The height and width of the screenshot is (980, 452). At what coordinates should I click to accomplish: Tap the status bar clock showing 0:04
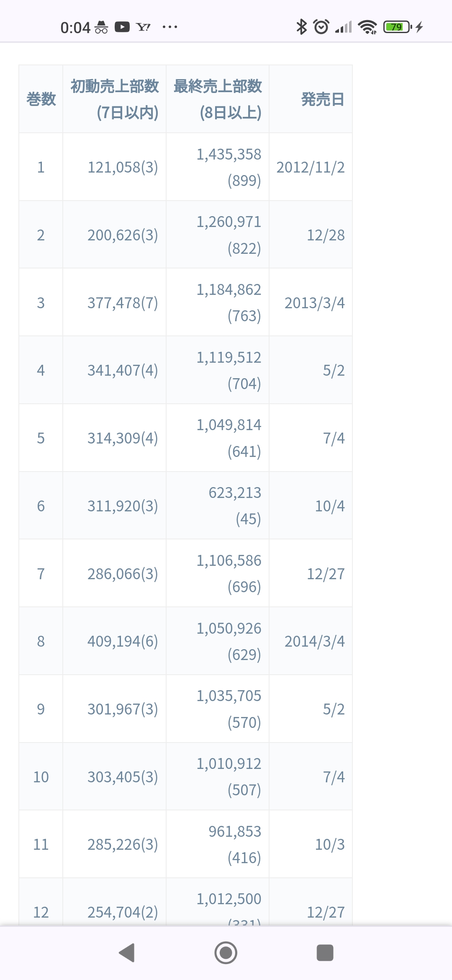pos(75,28)
